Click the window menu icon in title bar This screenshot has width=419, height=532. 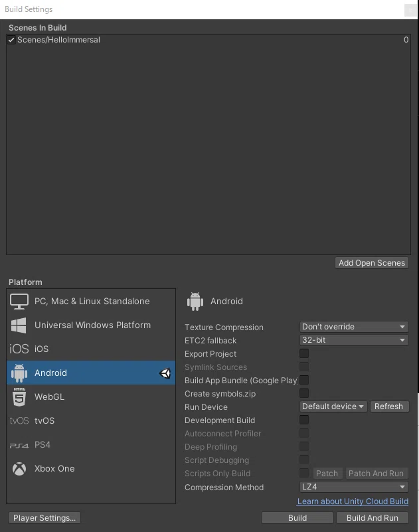(x=410, y=10)
